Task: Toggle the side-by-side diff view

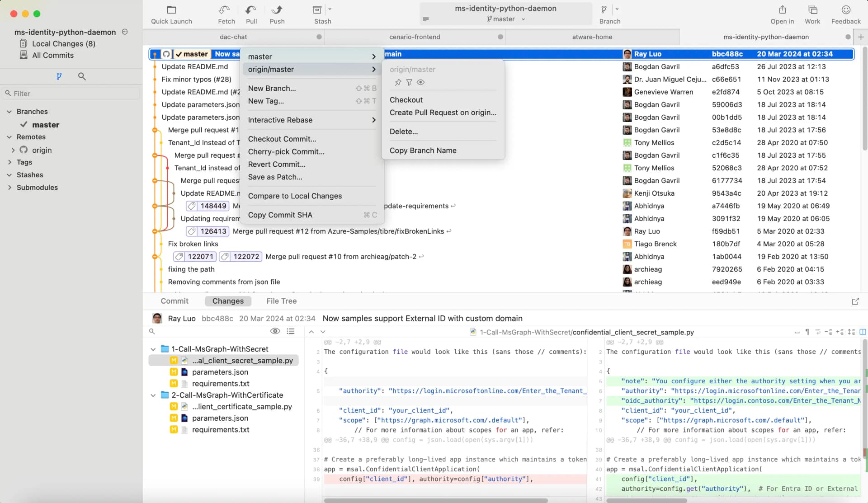Action: (x=863, y=332)
